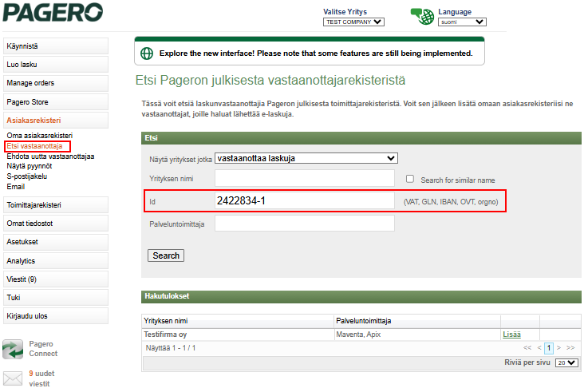Select results page number 1

point(549,348)
